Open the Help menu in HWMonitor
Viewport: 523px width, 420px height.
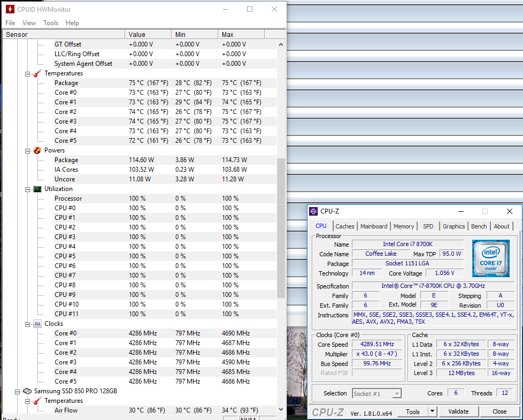(72, 22)
